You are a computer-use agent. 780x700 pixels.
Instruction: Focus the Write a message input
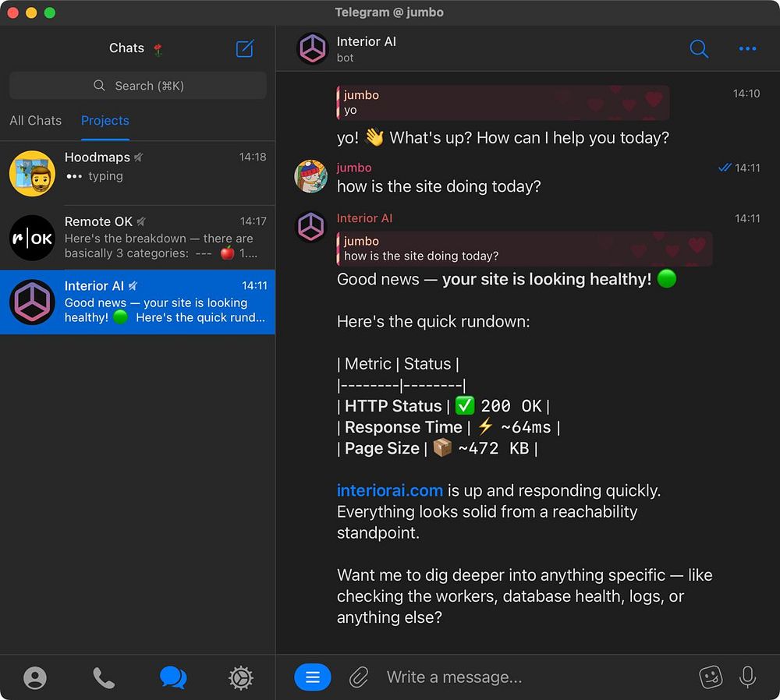537,677
